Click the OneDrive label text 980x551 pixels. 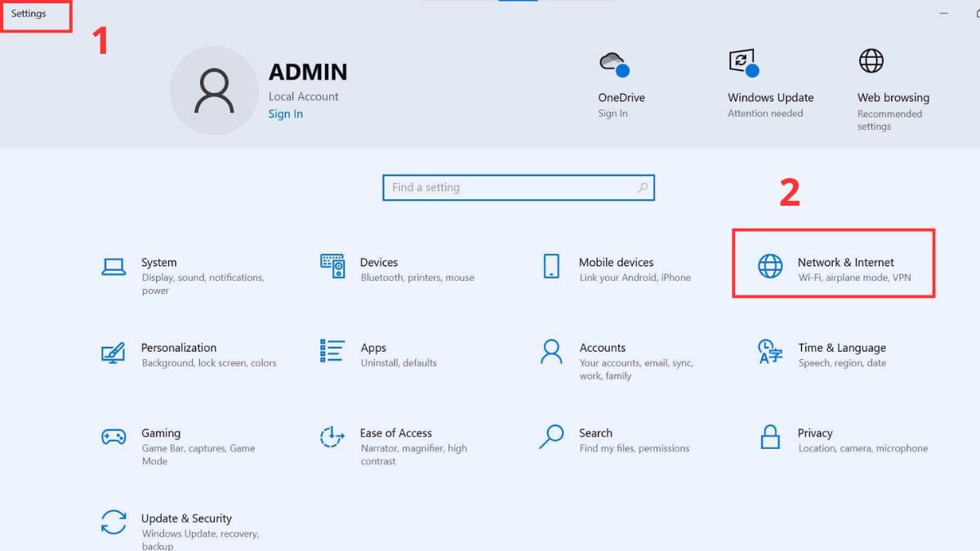coord(621,98)
